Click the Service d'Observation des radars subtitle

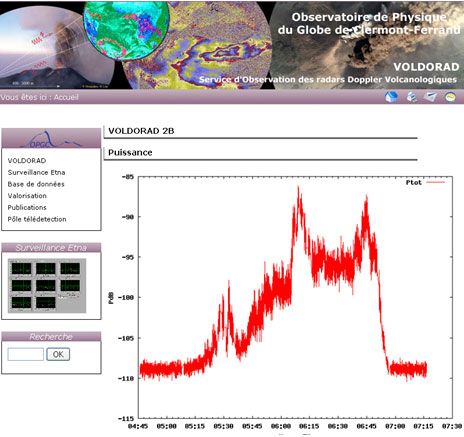click(x=328, y=80)
